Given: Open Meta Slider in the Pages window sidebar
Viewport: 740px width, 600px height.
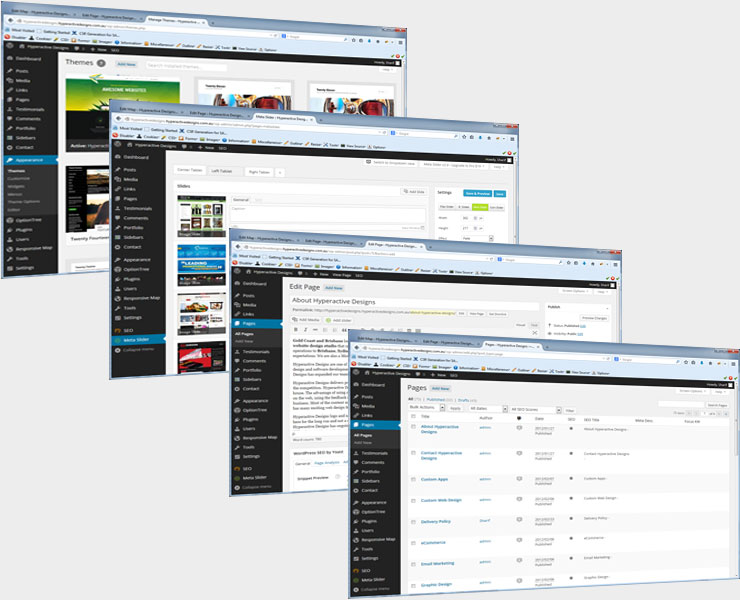Looking at the screenshot, I should [373, 580].
